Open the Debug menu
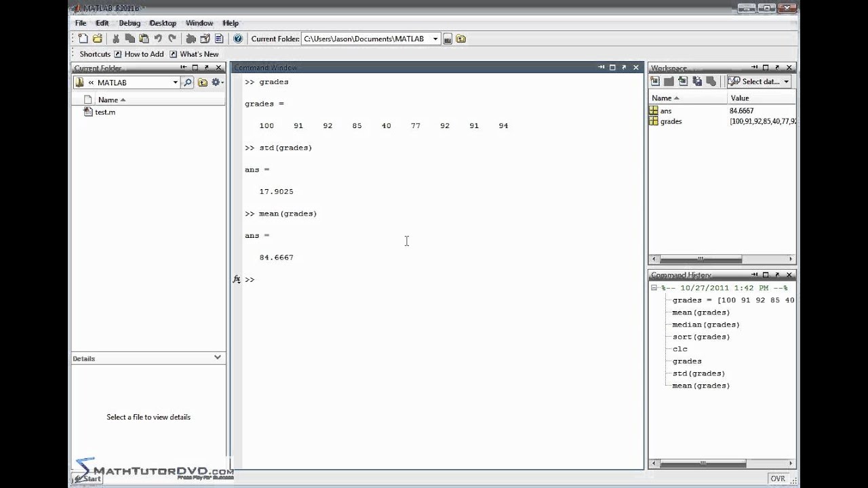Screen dimensions: 868x488 tap(130, 23)
